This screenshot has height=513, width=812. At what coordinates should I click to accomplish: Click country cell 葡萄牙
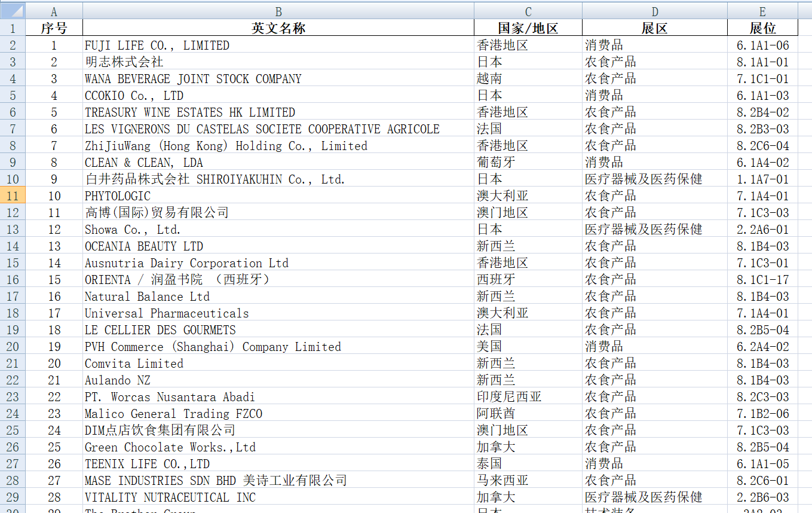coord(528,162)
